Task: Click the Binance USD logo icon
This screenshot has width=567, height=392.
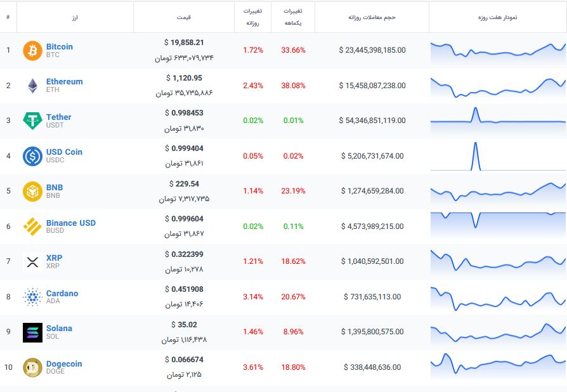Action: pos(32,226)
